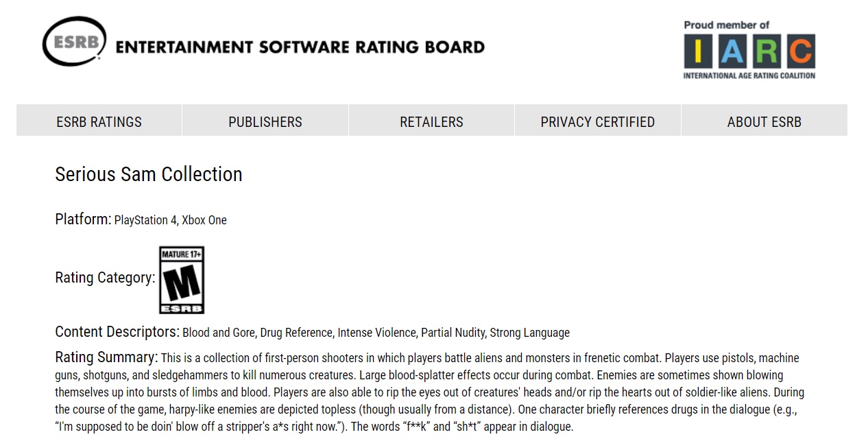
Task: Open the Privacy Certified menu
Action: coord(597,121)
